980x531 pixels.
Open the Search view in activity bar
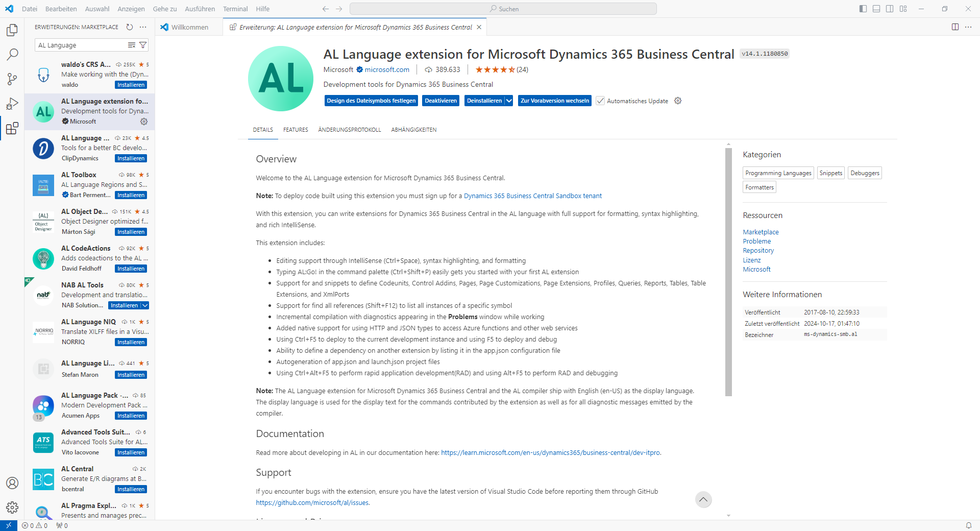pyautogui.click(x=12, y=55)
